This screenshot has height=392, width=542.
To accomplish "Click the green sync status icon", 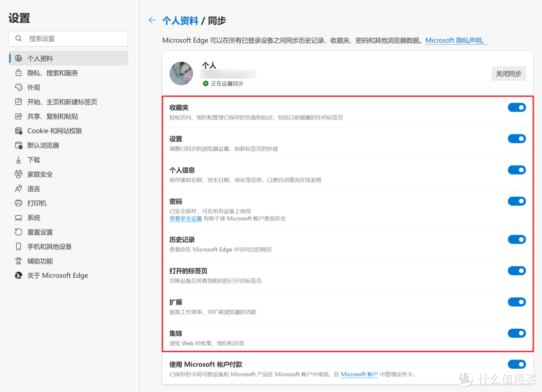I will pyautogui.click(x=206, y=84).
